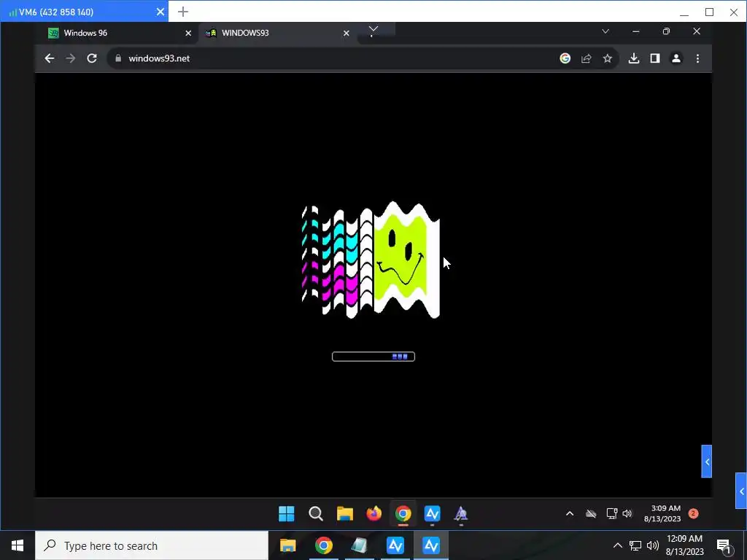Screen dimensions: 747x560
Task: Bookmark this page with star icon
Action: point(607,58)
